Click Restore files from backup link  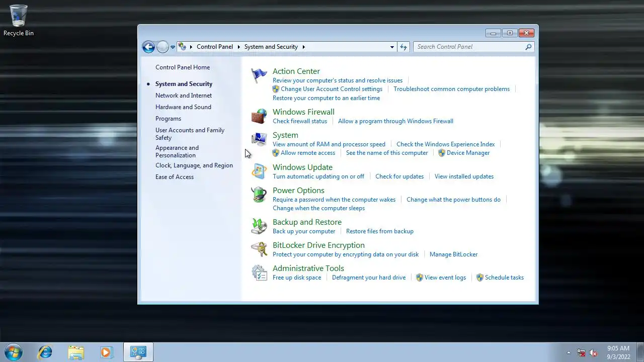click(380, 231)
